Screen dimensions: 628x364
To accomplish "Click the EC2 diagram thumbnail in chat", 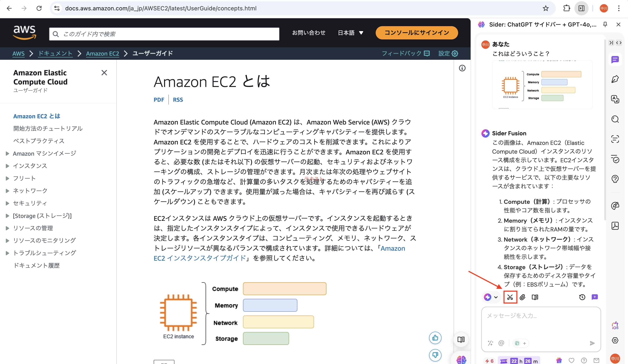I will pos(542,85).
